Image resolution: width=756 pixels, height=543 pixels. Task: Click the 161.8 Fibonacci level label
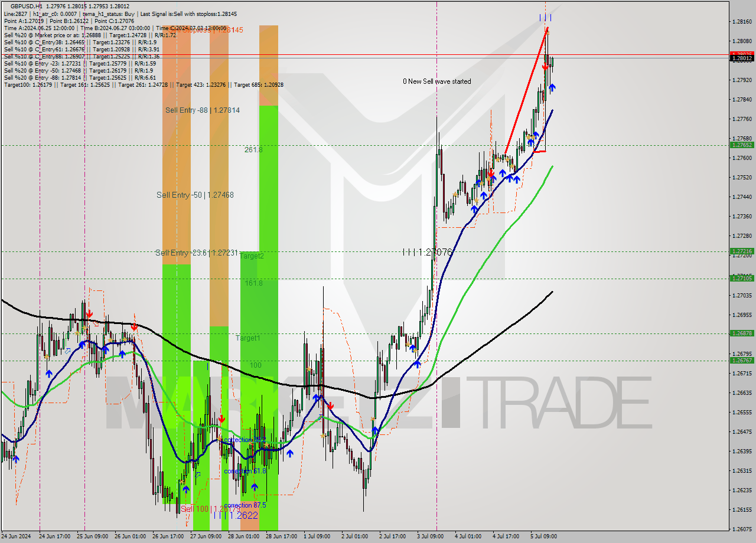[x=253, y=283]
